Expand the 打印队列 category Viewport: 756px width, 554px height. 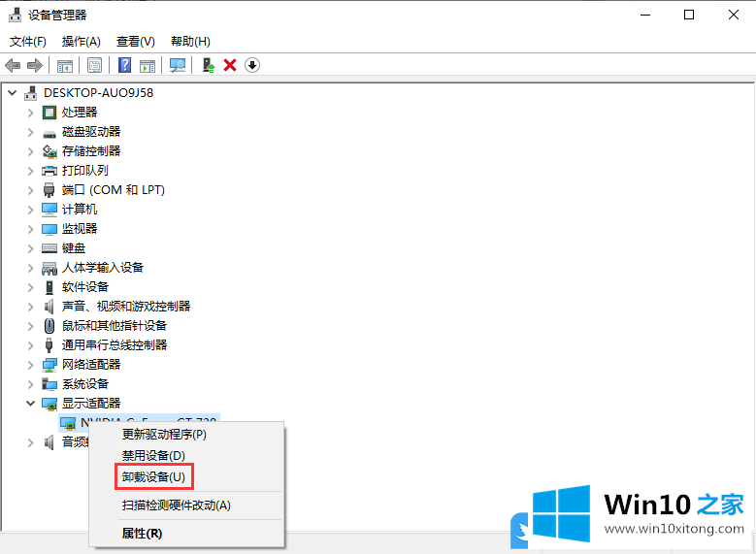tap(31, 171)
